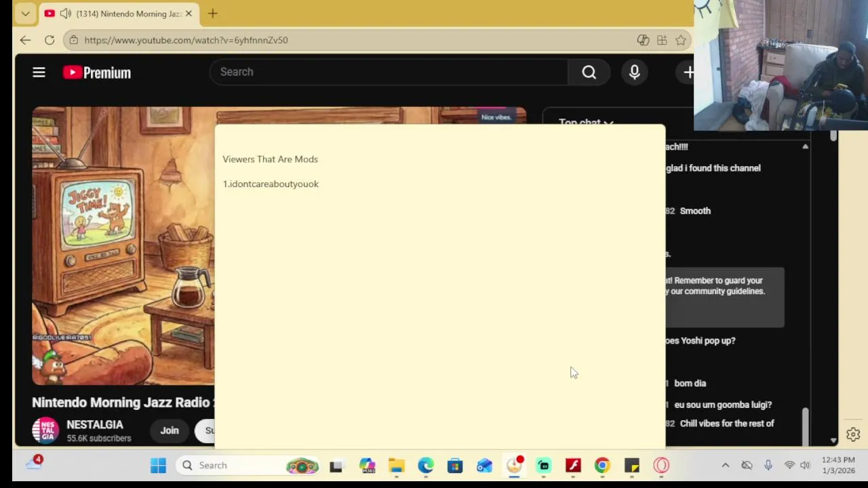Image resolution: width=868 pixels, height=488 pixels.
Task: Click the search magnifier button on YouTube
Action: tap(589, 72)
